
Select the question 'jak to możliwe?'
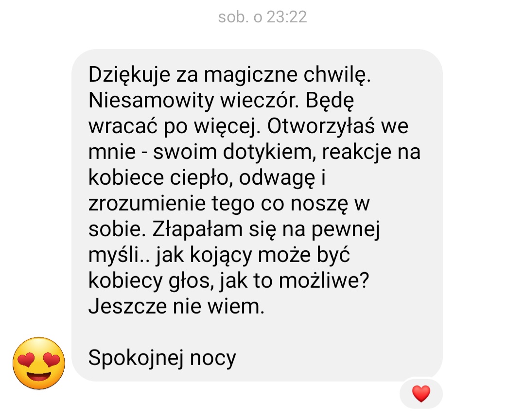[294, 281]
